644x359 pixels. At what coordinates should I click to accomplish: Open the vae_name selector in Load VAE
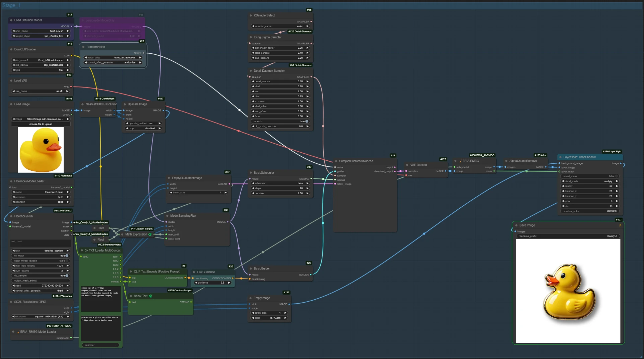[41, 91]
